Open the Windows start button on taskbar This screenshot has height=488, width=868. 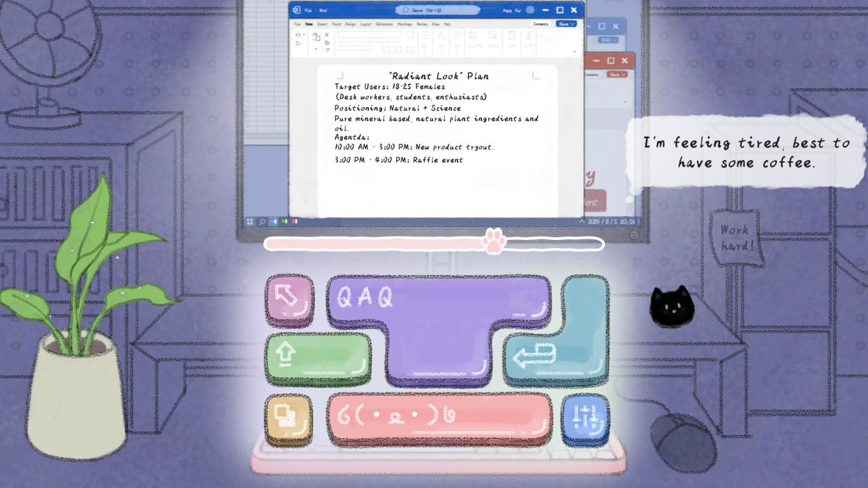pos(250,222)
